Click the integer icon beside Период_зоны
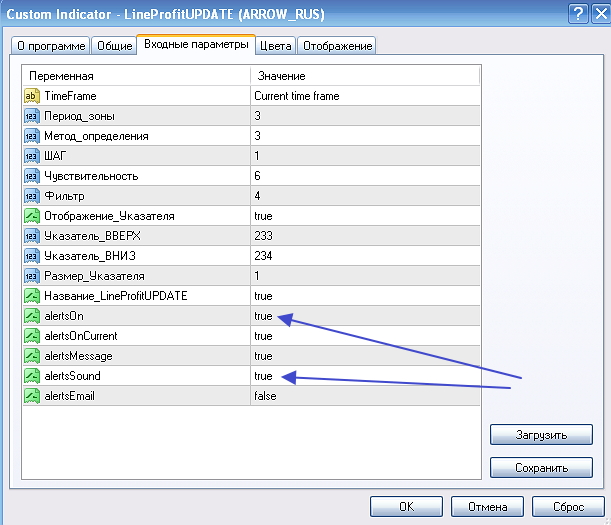The height and width of the screenshot is (525, 611). (x=32, y=116)
